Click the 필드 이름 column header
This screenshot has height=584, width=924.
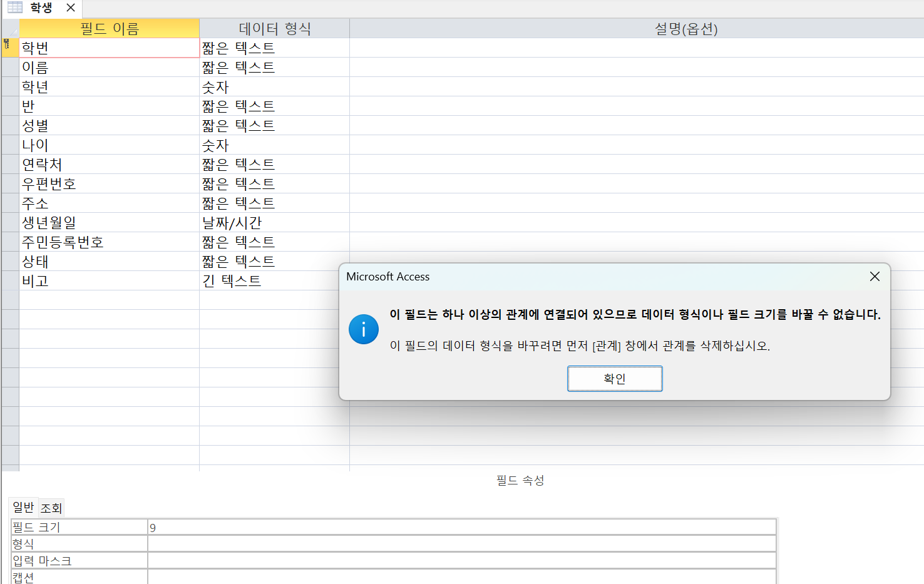(x=109, y=29)
